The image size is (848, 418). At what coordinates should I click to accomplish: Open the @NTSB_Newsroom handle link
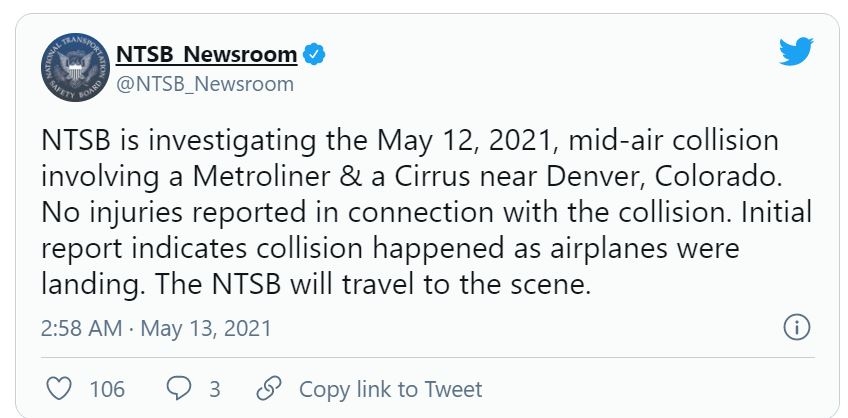205,84
